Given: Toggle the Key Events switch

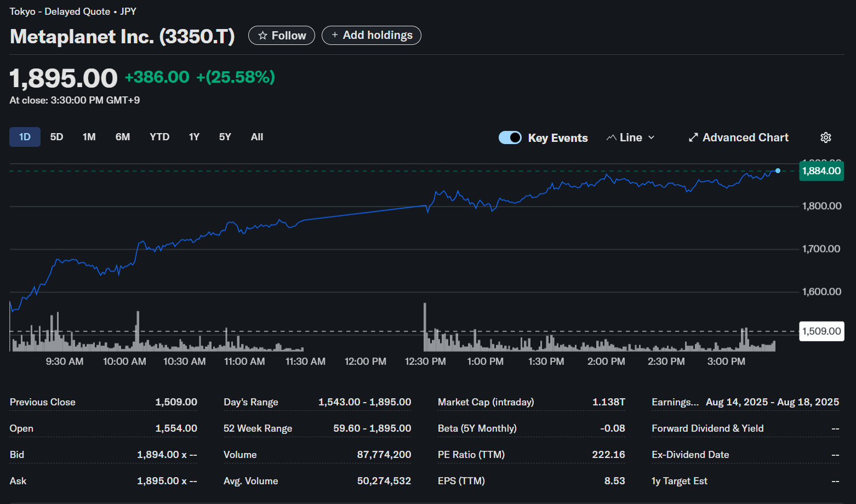Looking at the screenshot, I should [x=510, y=138].
